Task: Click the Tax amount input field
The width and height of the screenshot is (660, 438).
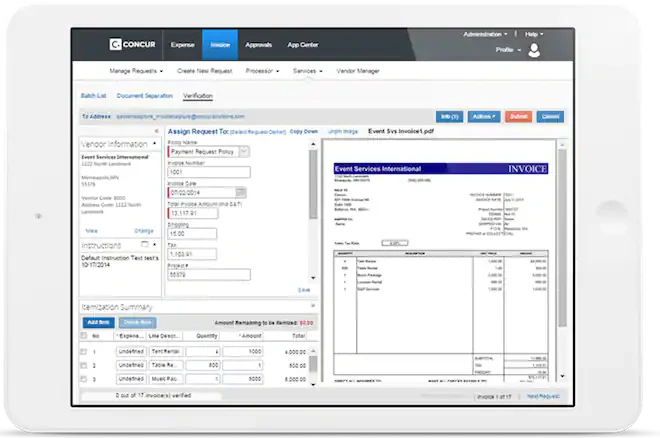Action: pyautogui.click(x=192, y=254)
